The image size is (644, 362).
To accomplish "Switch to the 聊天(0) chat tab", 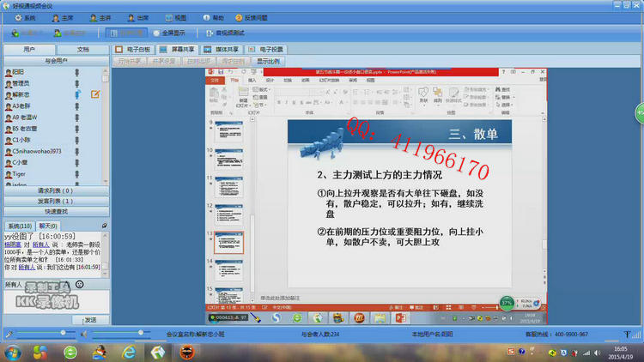I will click(x=47, y=226).
